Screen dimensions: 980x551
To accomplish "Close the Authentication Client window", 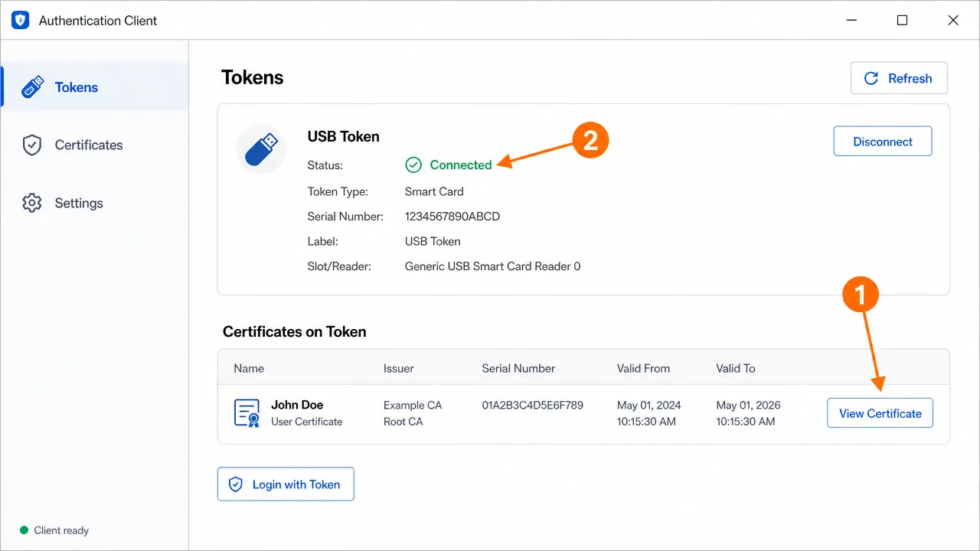I will click(x=953, y=21).
